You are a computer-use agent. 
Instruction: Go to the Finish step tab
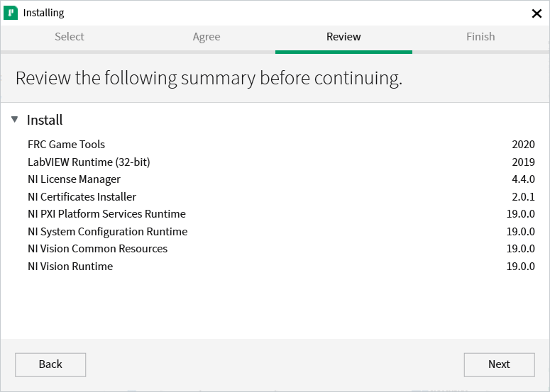click(x=480, y=37)
